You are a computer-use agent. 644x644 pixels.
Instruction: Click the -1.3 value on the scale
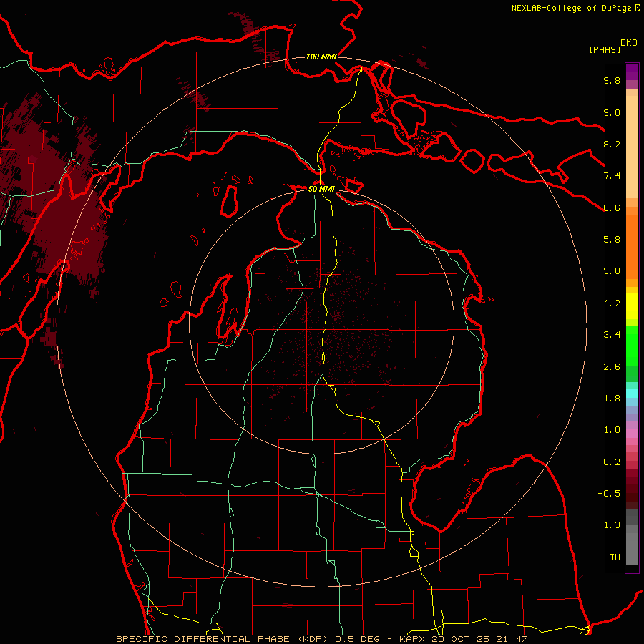[609, 525]
